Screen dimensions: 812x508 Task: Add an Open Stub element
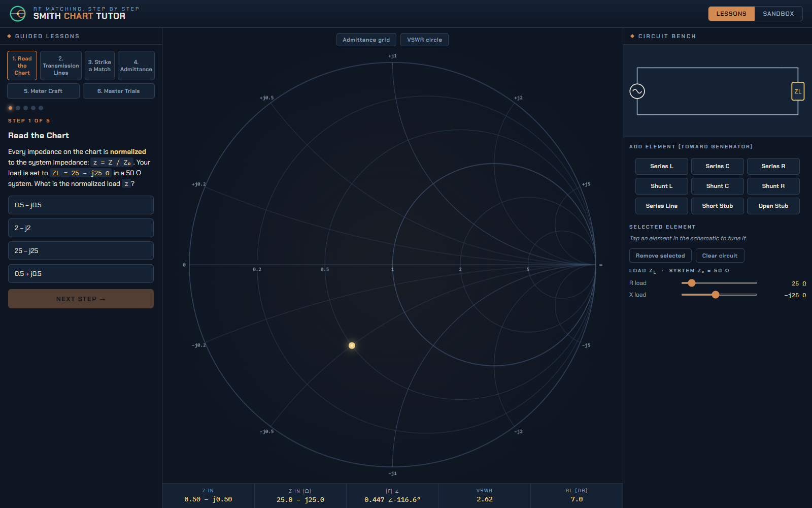(x=773, y=206)
